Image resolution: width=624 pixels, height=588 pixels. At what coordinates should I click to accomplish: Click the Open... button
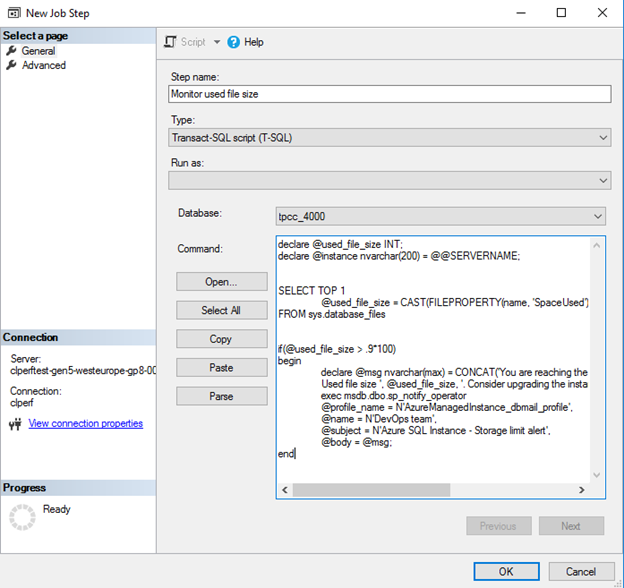(x=222, y=282)
